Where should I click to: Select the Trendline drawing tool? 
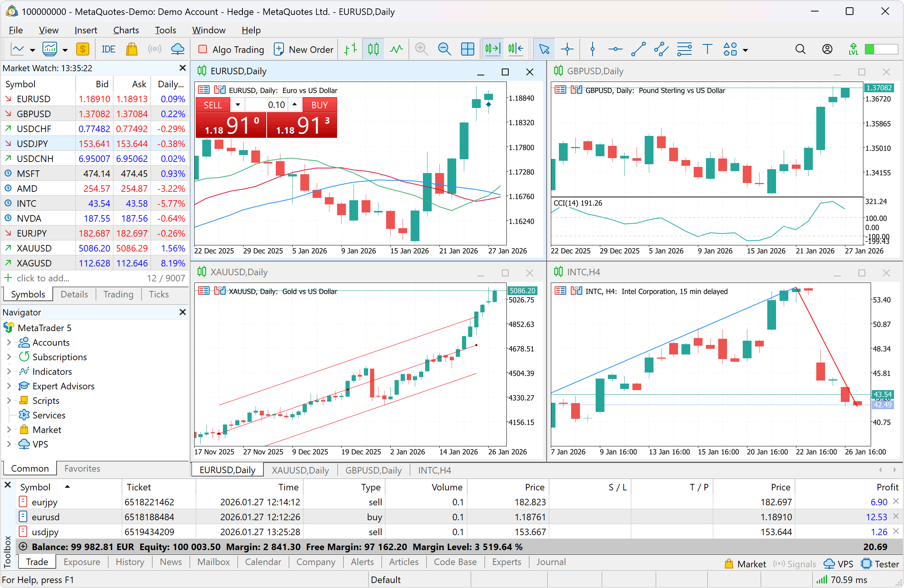[x=638, y=49]
